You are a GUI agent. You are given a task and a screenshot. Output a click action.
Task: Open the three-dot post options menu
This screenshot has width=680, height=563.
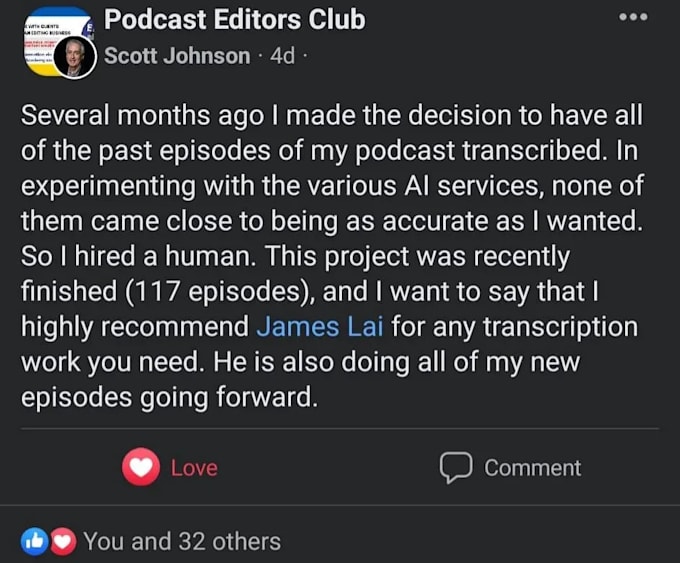tap(633, 17)
